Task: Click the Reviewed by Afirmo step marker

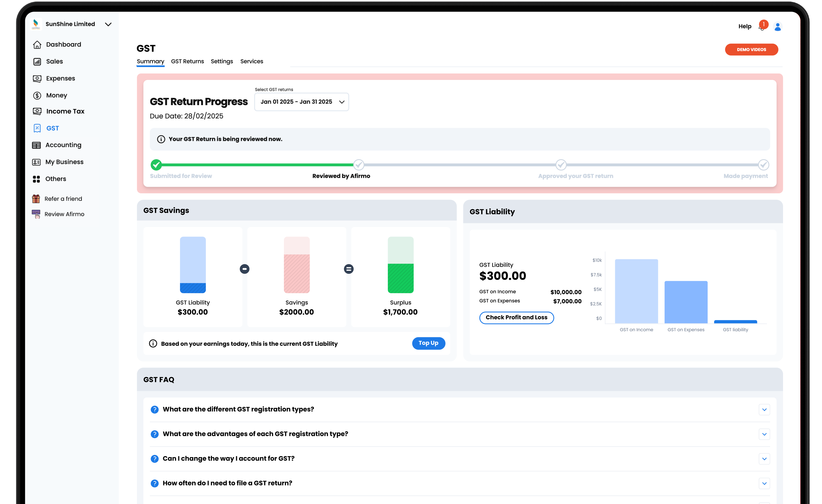Action: [x=359, y=165]
